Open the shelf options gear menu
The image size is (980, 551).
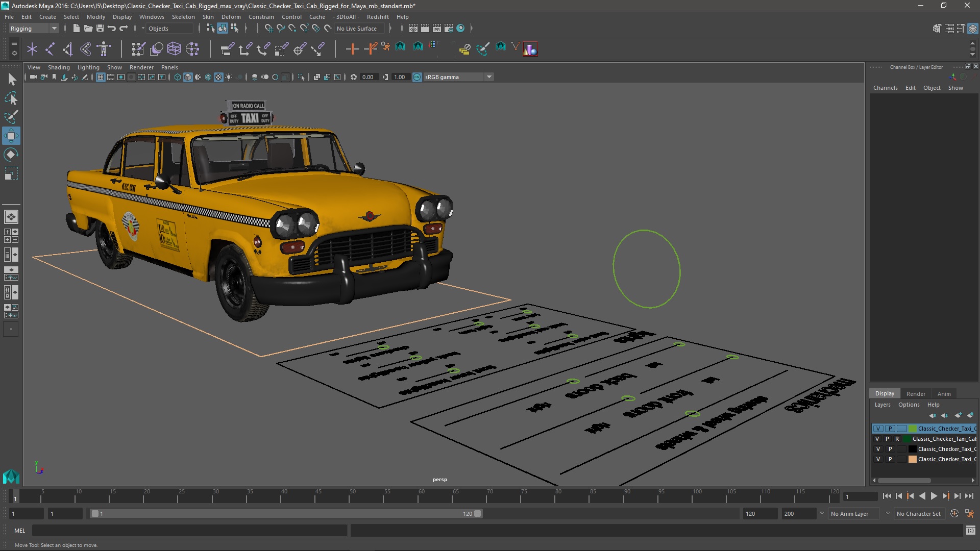coord(14,53)
